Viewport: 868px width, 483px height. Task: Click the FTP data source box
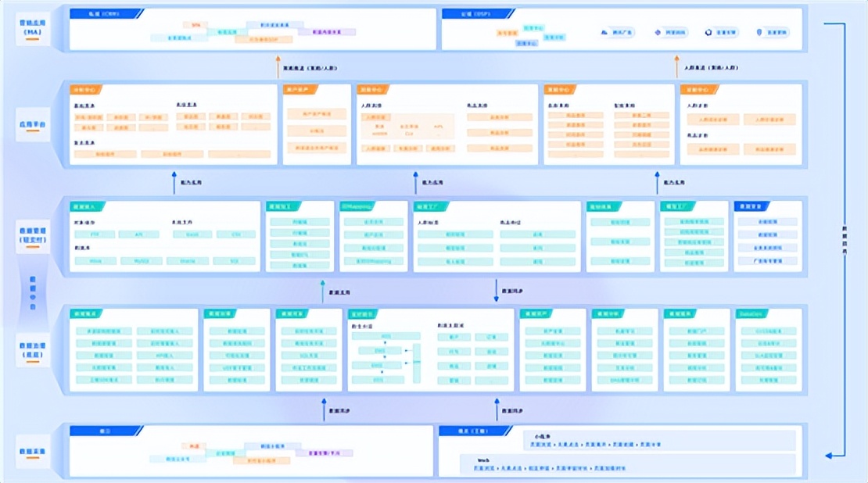tap(95, 234)
